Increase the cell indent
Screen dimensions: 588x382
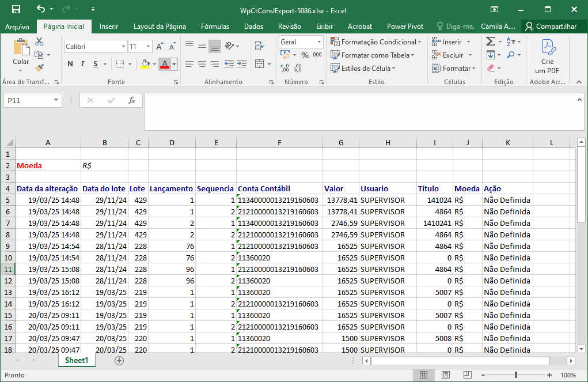click(242, 64)
